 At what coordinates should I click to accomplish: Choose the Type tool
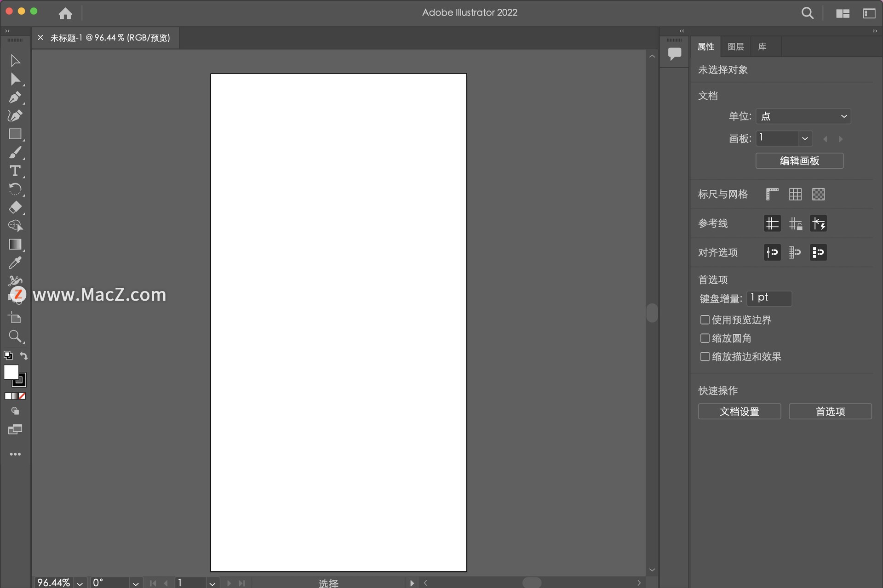click(15, 171)
